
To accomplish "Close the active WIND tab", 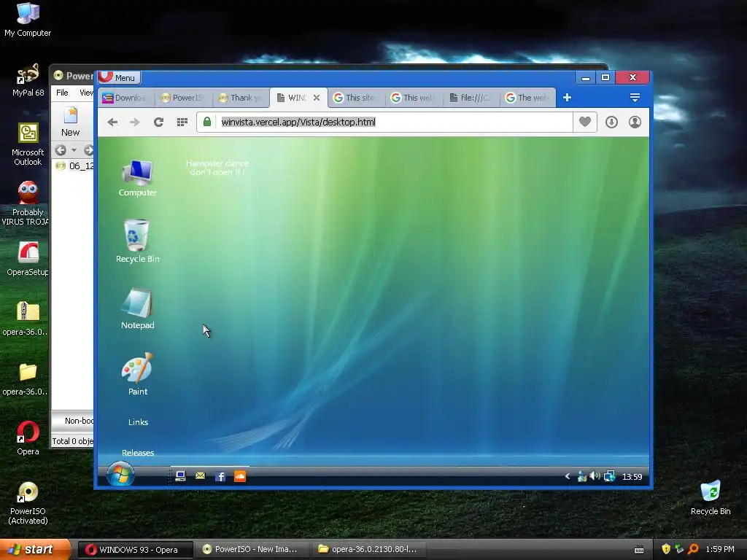I will click(317, 98).
